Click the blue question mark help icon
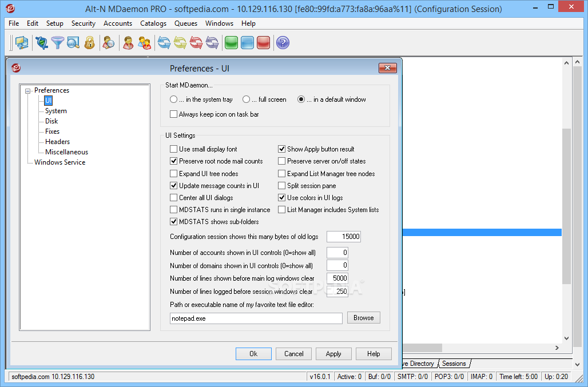 [x=283, y=43]
